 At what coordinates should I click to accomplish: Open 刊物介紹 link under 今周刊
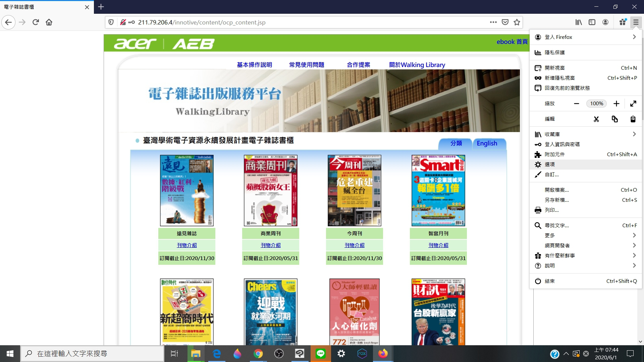355,245
